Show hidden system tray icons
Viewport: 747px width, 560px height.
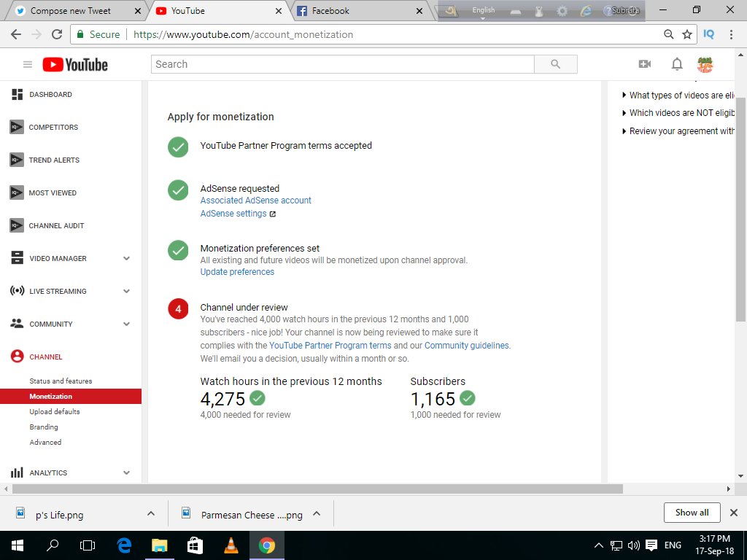tap(599, 545)
